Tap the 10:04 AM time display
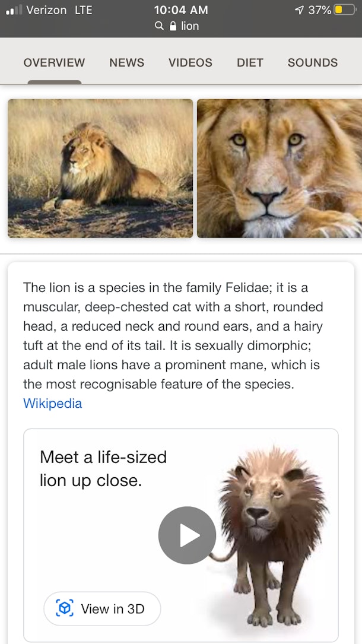 [181, 10]
